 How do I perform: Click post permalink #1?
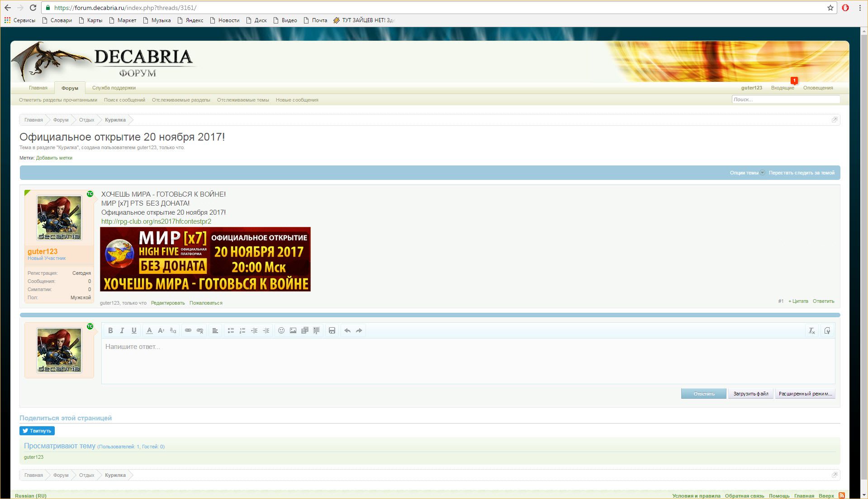click(781, 301)
